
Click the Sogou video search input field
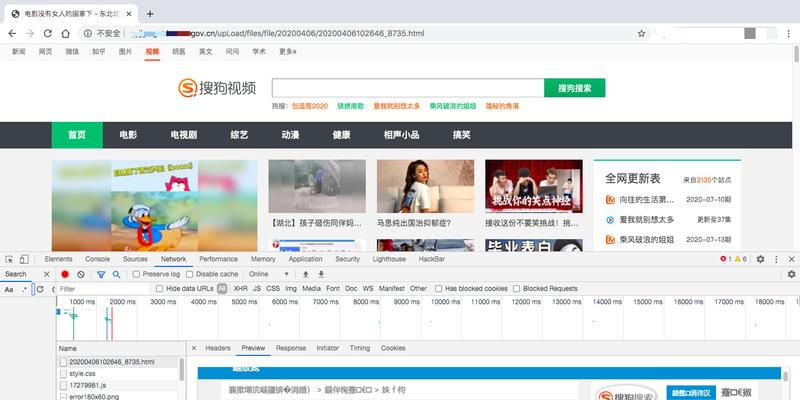[x=408, y=88]
